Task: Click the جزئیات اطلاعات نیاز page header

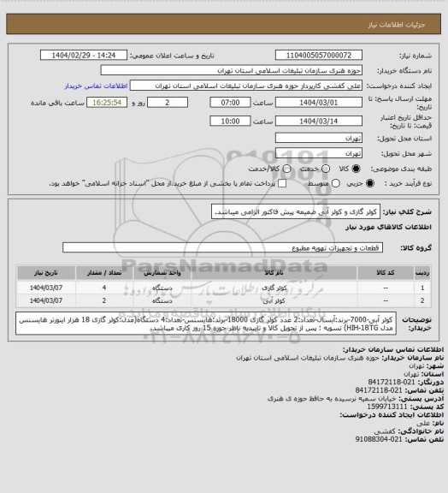Action: pos(397,25)
